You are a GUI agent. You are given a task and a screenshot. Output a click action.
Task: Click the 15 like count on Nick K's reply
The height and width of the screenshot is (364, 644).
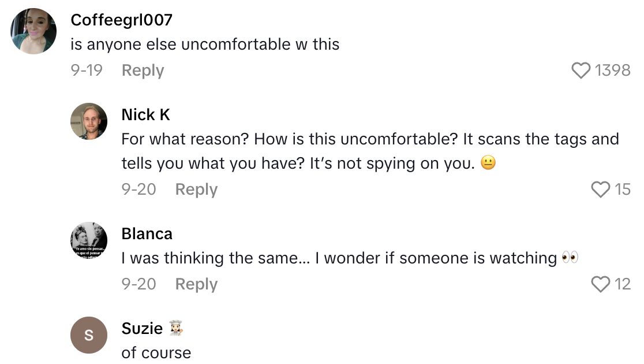623,189
